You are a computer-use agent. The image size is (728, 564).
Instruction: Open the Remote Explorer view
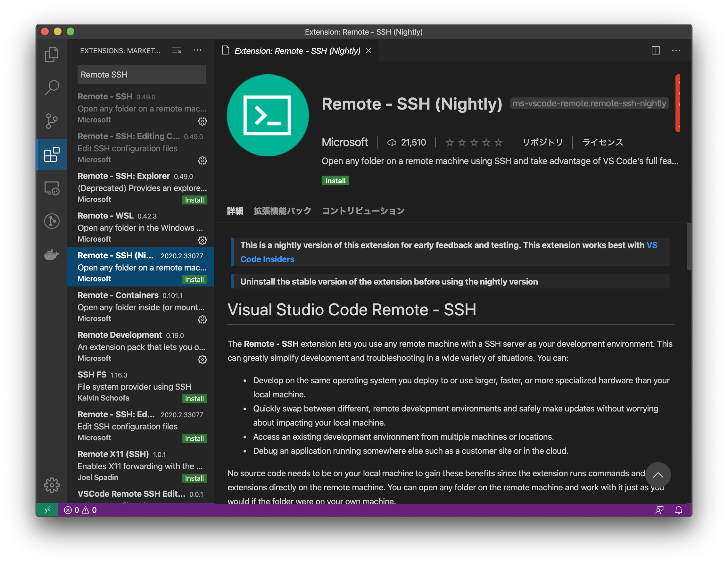coord(52,188)
